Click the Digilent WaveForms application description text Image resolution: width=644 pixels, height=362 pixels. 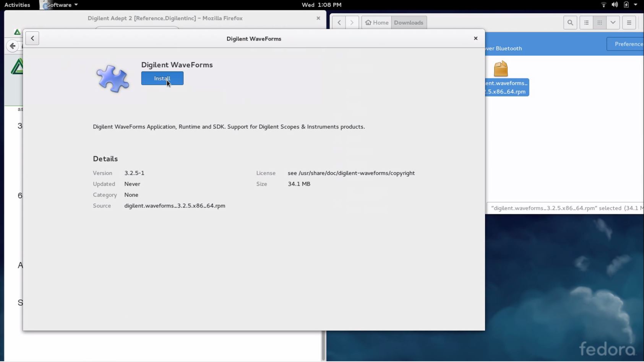coord(229,127)
